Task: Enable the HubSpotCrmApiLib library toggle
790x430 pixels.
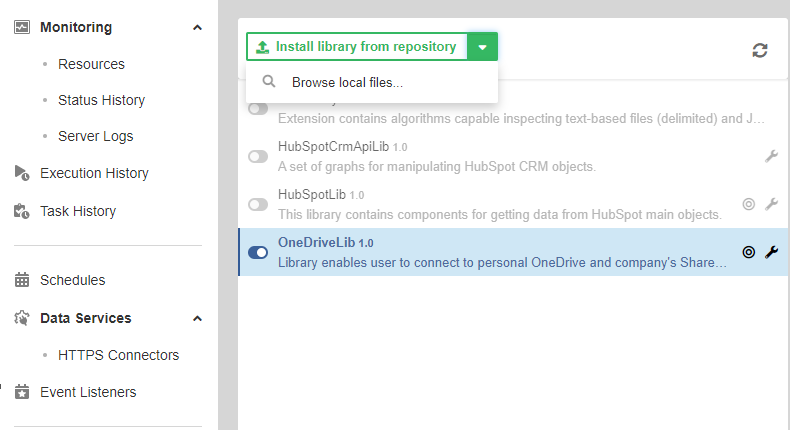Action: click(x=258, y=157)
